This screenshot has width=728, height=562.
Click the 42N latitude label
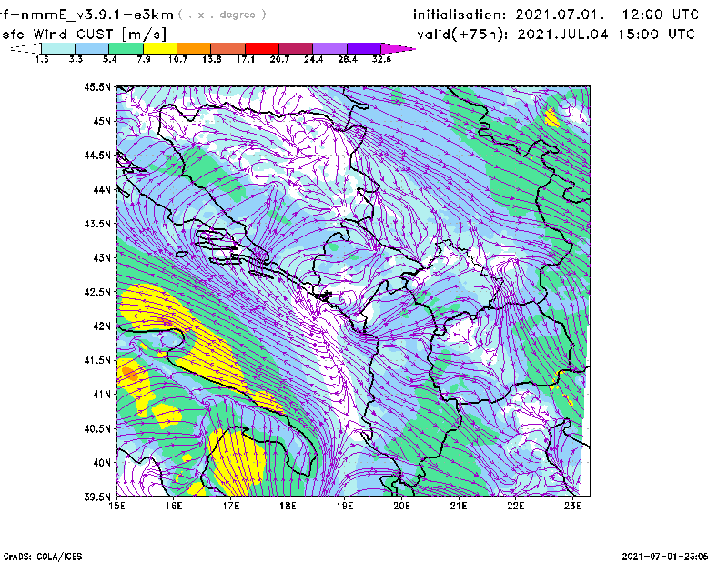click(102, 326)
